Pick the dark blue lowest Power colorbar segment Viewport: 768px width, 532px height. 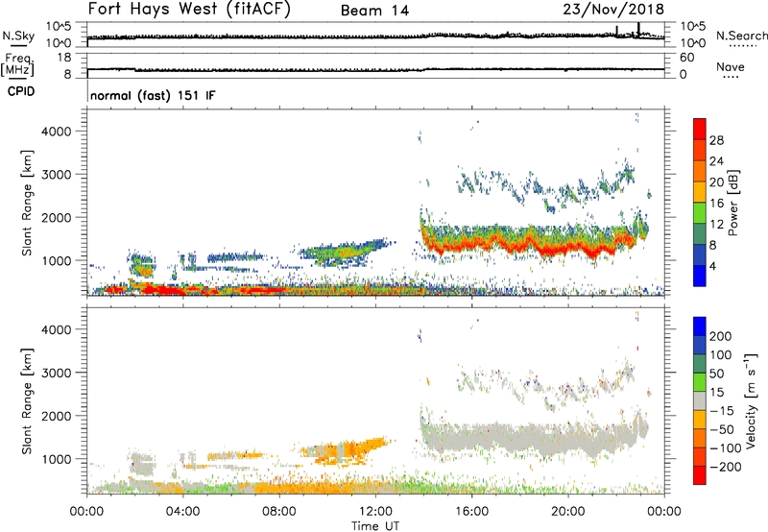tap(700, 276)
